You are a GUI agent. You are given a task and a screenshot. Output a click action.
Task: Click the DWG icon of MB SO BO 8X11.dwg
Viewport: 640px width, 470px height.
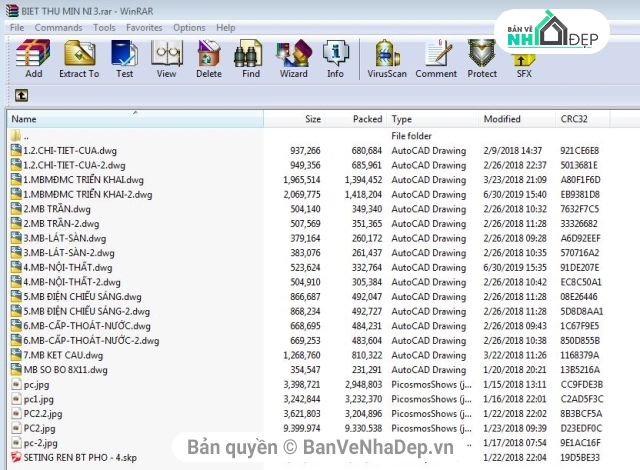pos(16,369)
